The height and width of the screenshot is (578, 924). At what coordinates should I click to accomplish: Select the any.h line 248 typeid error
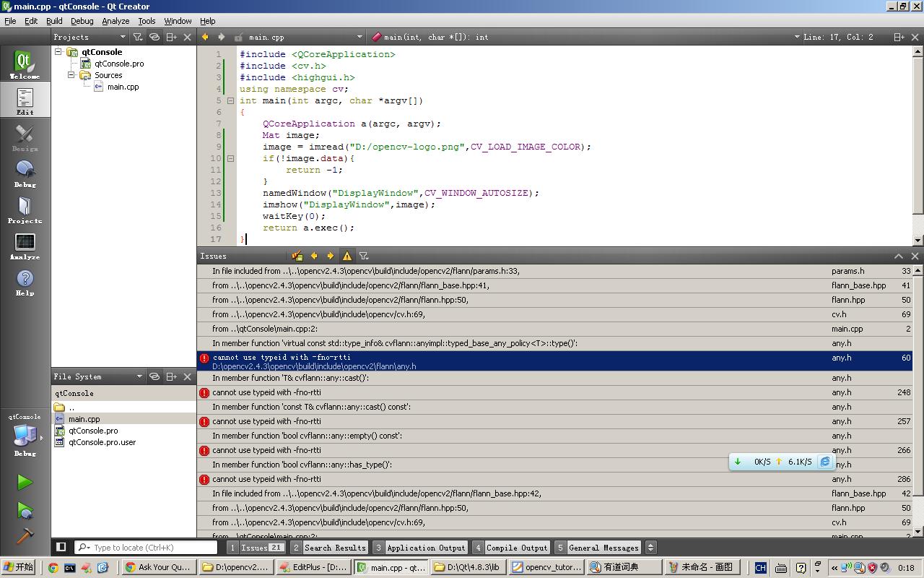pyautogui.click(x=555, y=392)
